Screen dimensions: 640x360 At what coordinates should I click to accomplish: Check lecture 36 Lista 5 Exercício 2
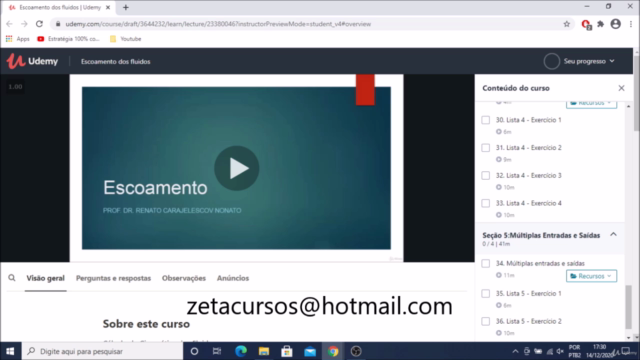pyautogui.click(x=485, y=322)
